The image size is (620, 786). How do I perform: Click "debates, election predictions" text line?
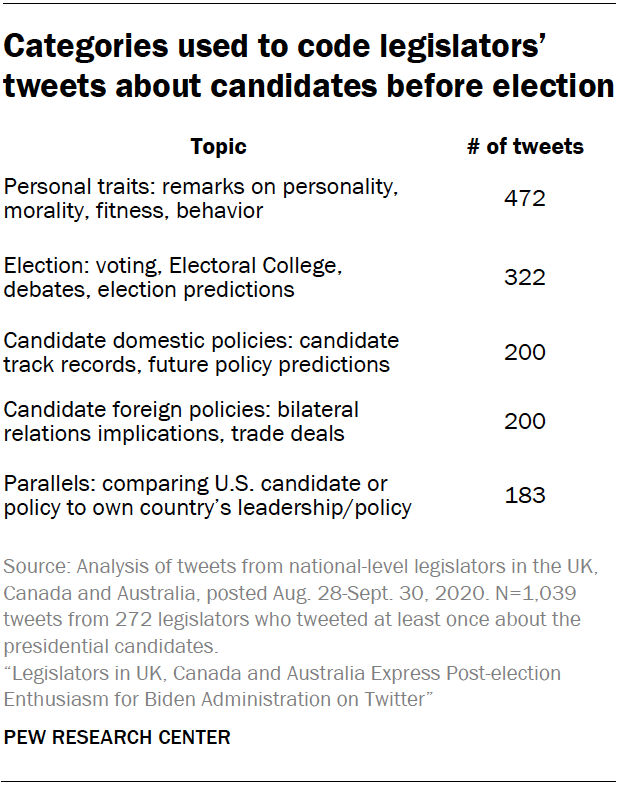click(150, 290)
